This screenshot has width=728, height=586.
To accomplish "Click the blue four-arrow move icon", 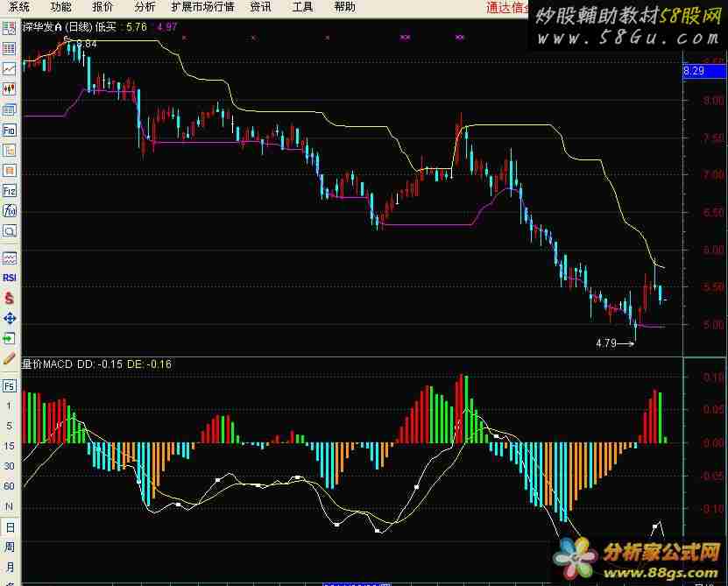I will tap(10, 319).
